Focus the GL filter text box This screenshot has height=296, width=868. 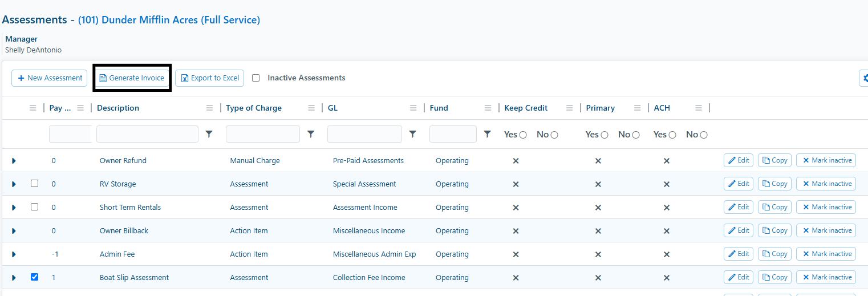(364, 134)
